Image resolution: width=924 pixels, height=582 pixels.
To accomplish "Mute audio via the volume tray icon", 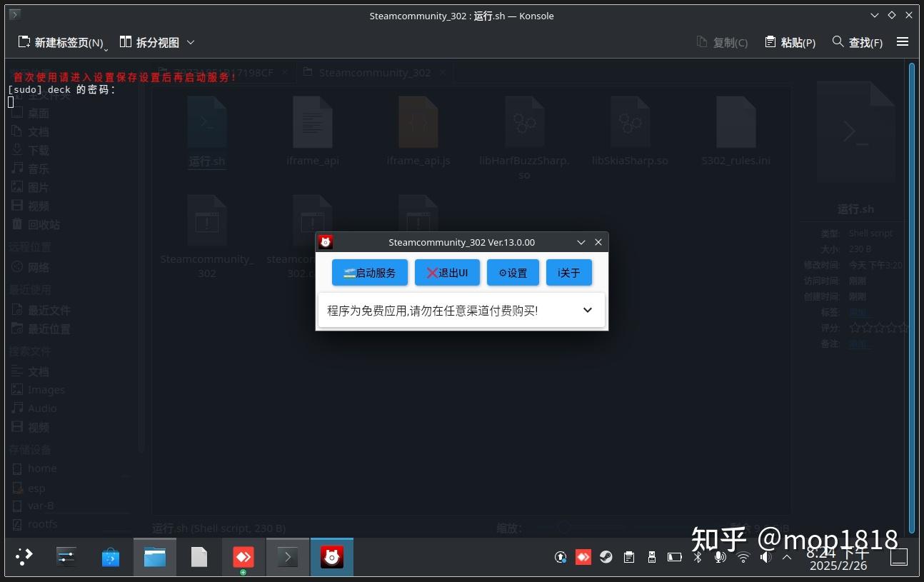I will coord(765,556).
